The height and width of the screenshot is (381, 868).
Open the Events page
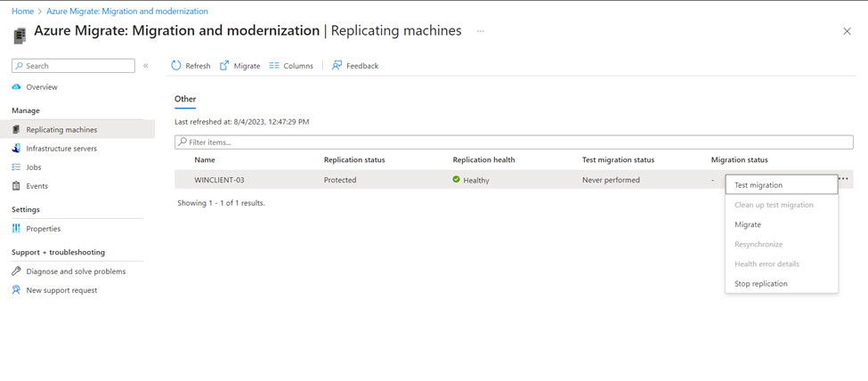point(37,186)
